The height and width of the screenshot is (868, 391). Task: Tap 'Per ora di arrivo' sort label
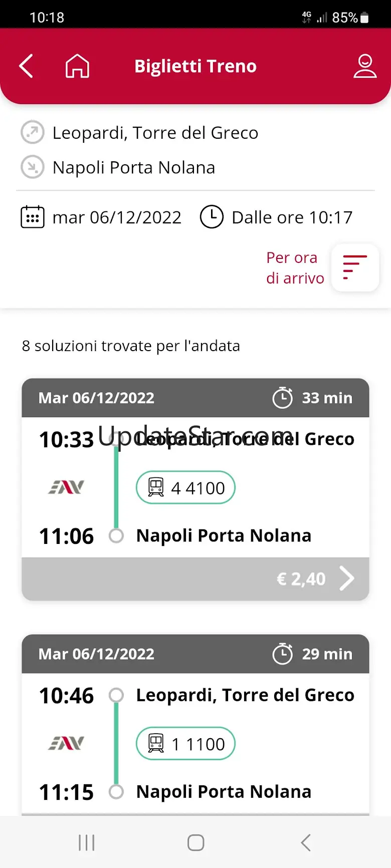tap(295, 267)
